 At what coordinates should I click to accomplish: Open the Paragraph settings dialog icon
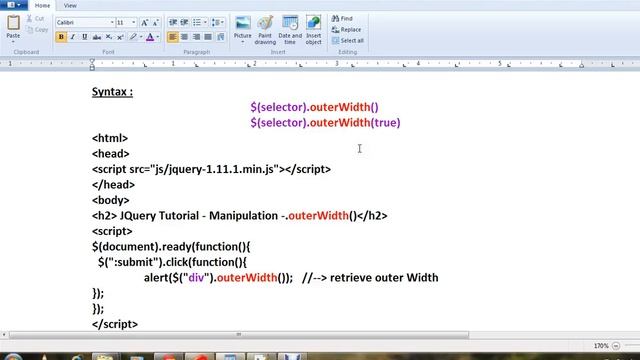pyautogui.click(x=221, y=37)
